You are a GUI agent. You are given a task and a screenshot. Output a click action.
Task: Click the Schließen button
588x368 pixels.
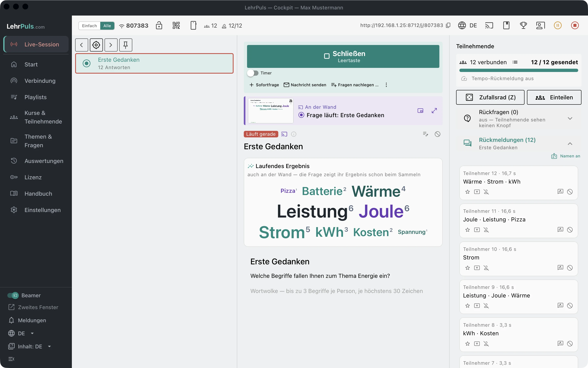(343, 56)
